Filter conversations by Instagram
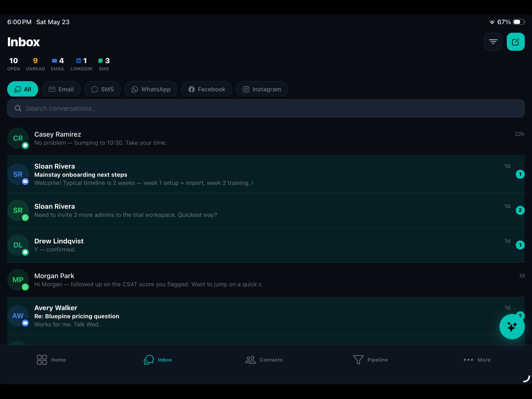Screen dimensions: 532x399 coord(262,89)
